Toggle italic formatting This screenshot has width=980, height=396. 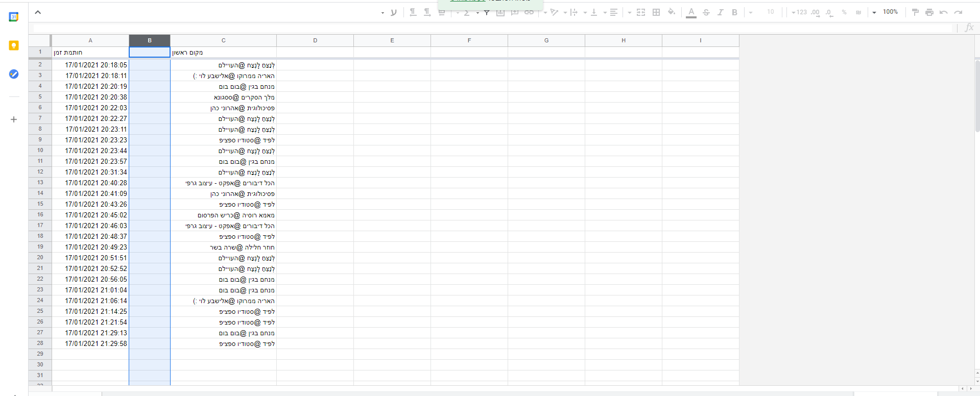[720, 12]
